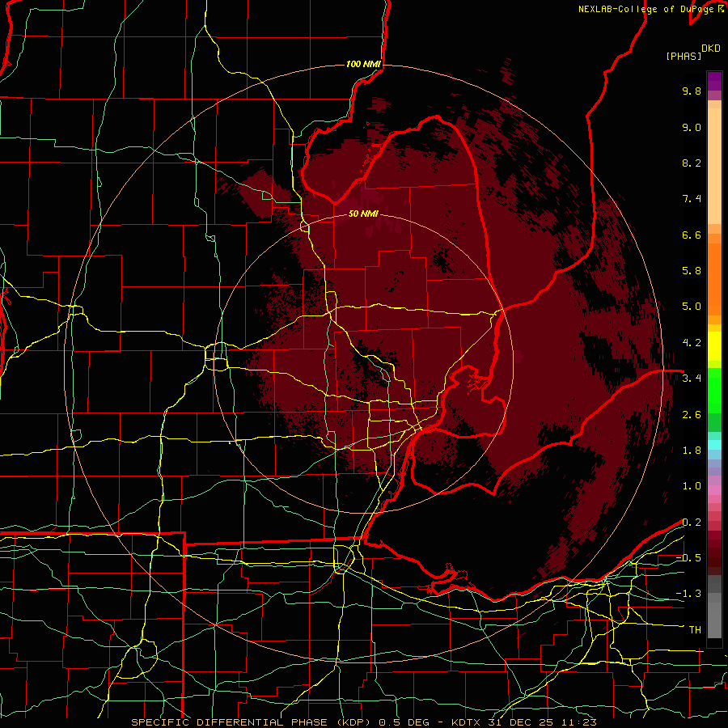Pick the purple segment atop the color bar
This screenshot has height=728, width=728.
(x=714, y=82)
